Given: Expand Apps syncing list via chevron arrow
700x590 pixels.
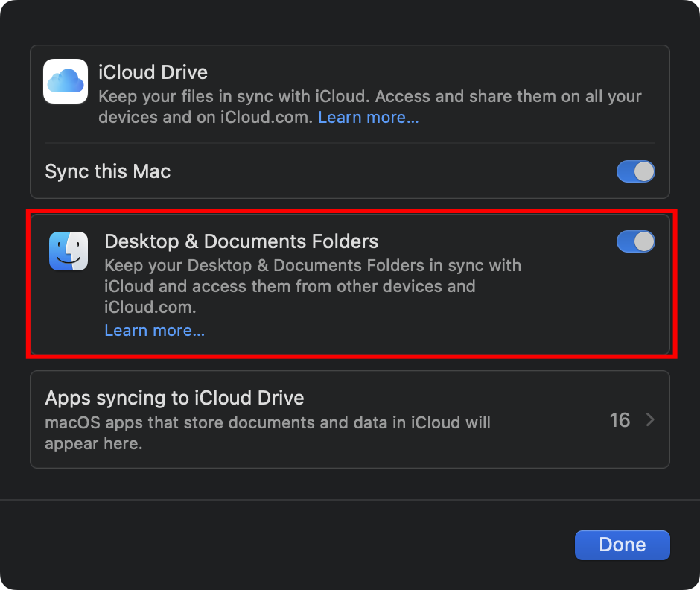Looking at the screenshot, I should [x=650, y=420].
